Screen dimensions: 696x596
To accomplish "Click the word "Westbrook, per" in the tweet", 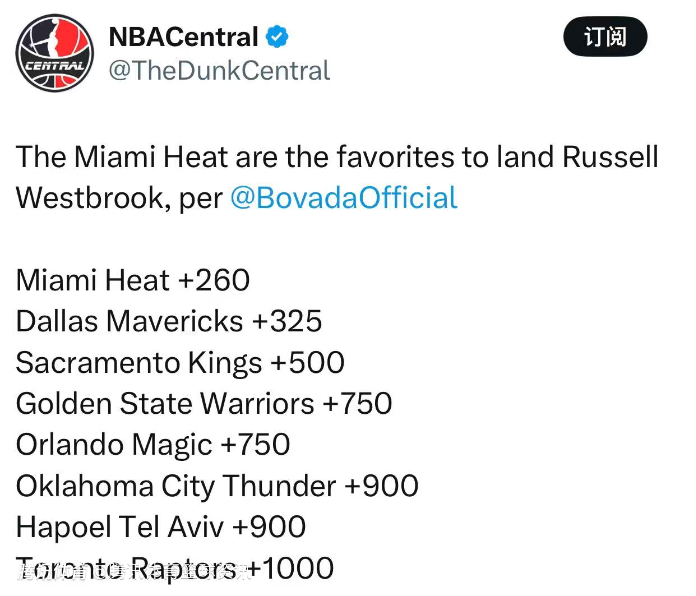I will click(x=119, y=198).
